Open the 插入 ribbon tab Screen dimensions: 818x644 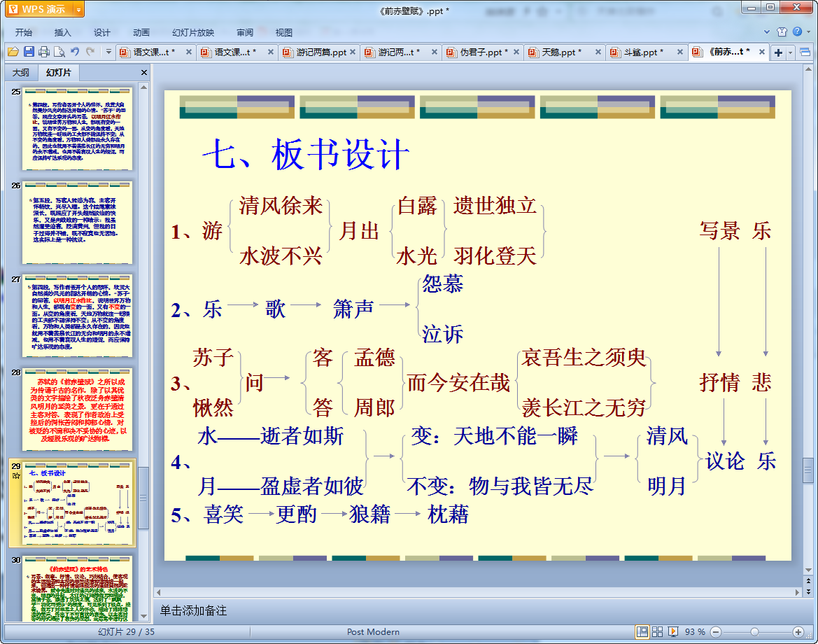tap(62, 32)
